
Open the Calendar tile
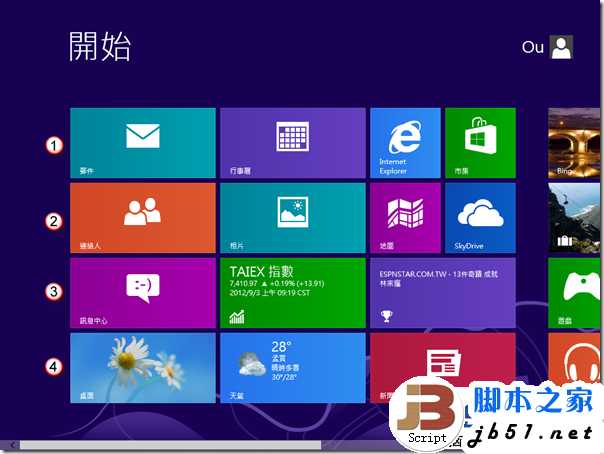tap(293, 143)
